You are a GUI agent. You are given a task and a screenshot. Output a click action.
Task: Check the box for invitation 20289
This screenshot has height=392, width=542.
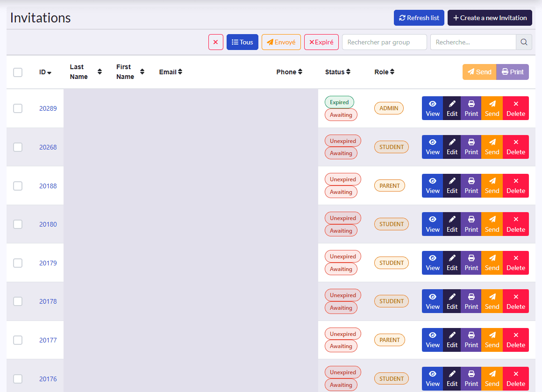click(x=18, y=108)
